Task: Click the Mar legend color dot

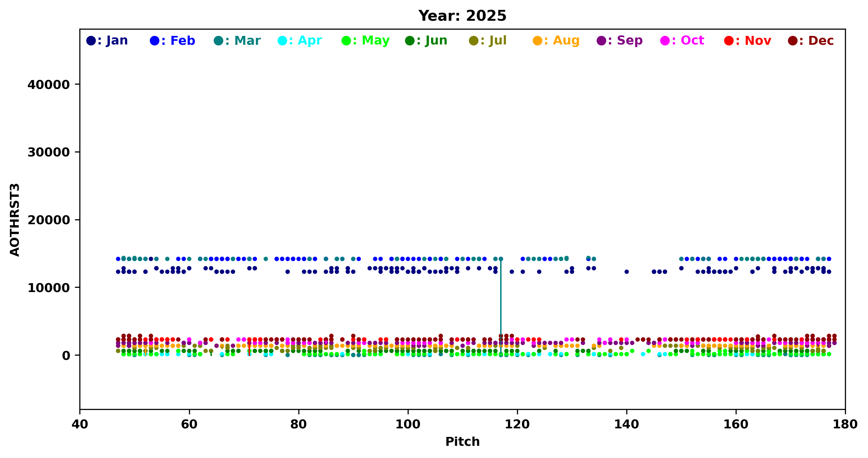Action: coord(218,41)
